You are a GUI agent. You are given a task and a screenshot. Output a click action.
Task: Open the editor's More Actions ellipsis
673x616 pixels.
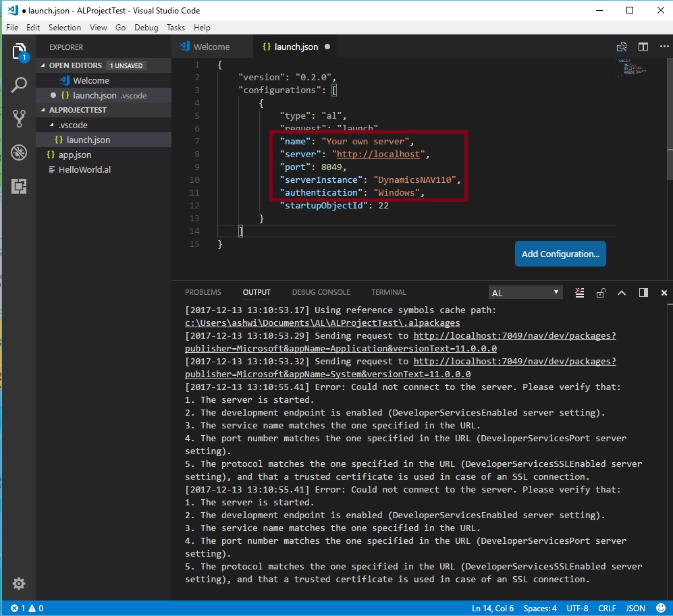[663, 47]
